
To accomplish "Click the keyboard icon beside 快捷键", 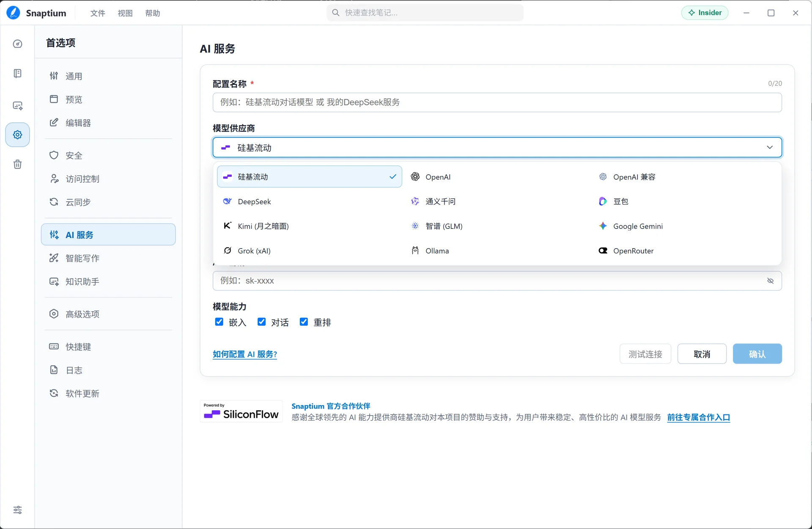I will point(54,347).
